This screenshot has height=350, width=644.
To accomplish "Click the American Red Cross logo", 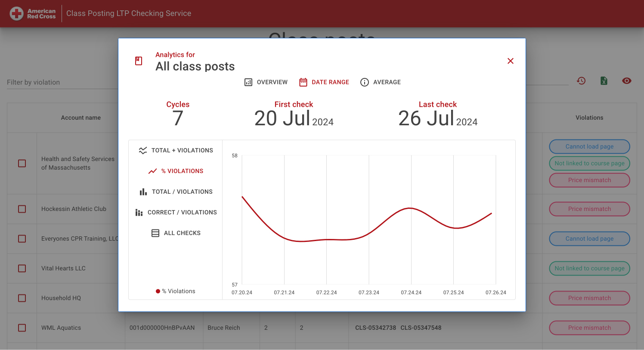I will 33,13.
